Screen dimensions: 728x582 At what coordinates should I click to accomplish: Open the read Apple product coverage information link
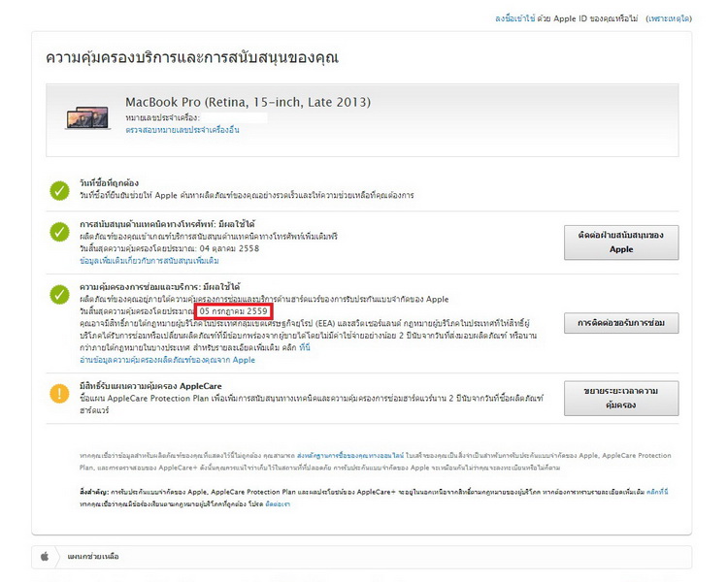167,360
